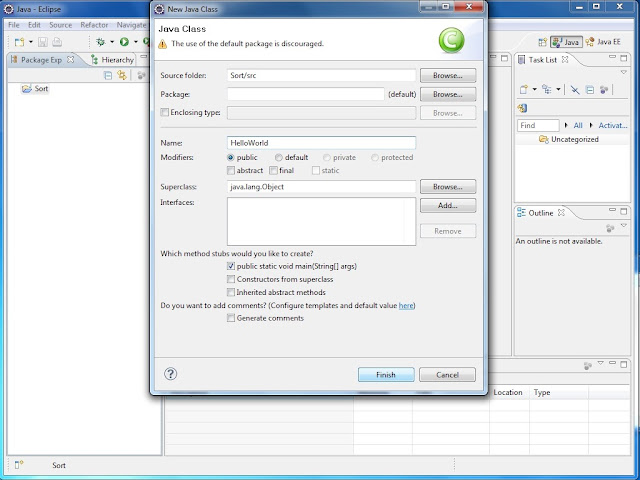Click the 'here' templates link
Screen dimensions: 640x480
point(406,305)
